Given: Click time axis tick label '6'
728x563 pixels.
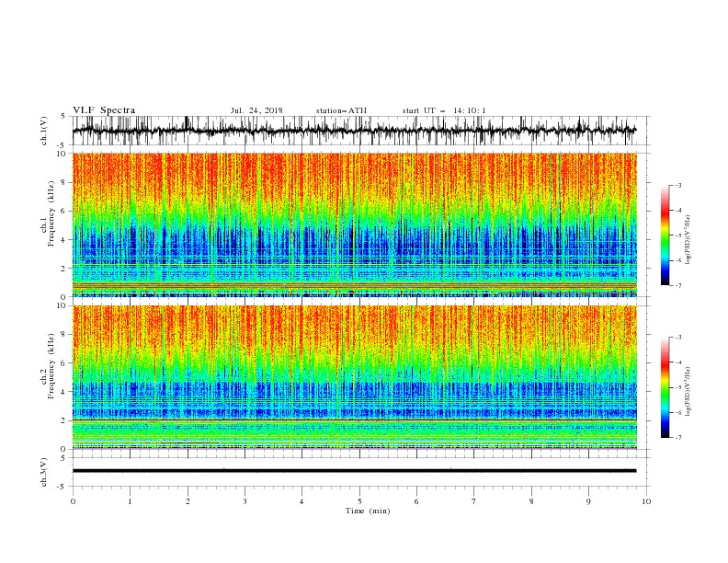Looking at the screenshot, I should tap(416, 501).
